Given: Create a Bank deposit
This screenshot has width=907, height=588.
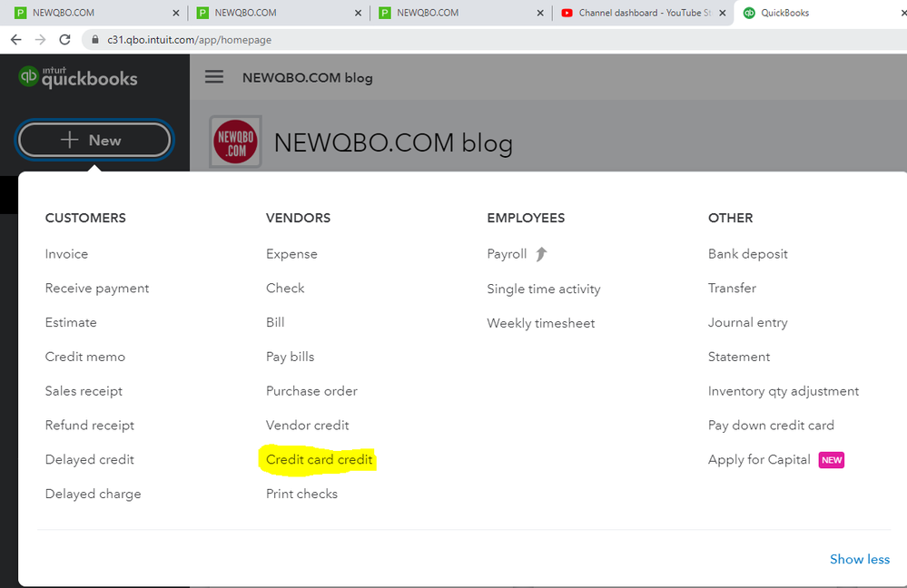Looking at the screenshot, I should tap(748, 254).
